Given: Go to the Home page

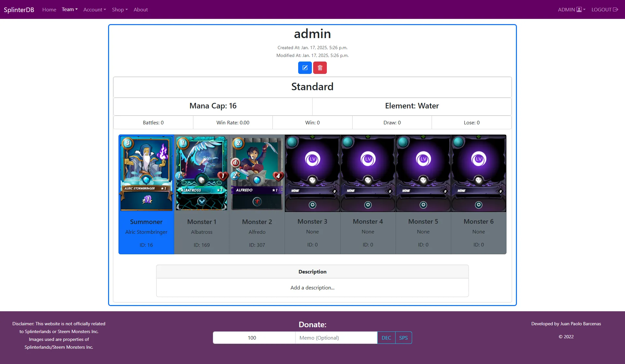Looking at the screenshot, I should coord(49,9).
